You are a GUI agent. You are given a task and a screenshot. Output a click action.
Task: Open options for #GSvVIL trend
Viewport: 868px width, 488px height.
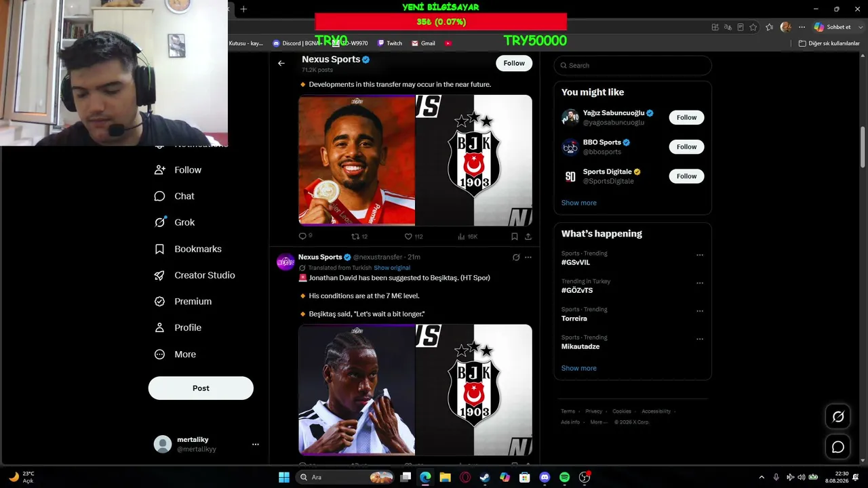click(x=700, y=256)
